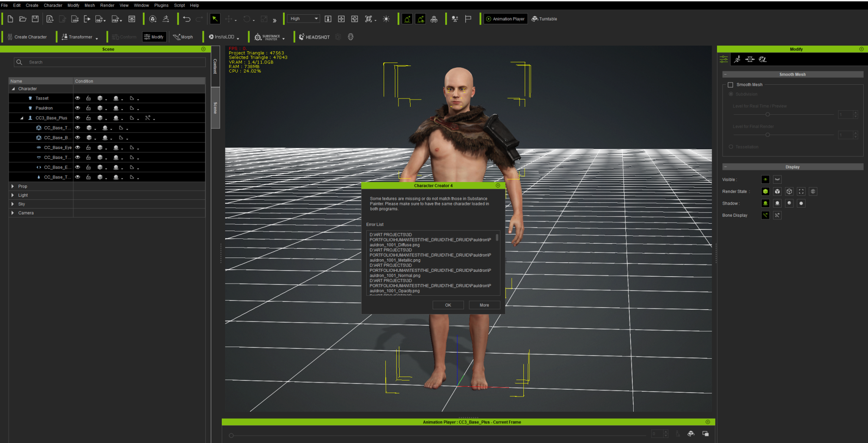Viewport: 868px width, 443px height.
Task: Toggle lock icon on Tasset row
Action: pos(89,98)
